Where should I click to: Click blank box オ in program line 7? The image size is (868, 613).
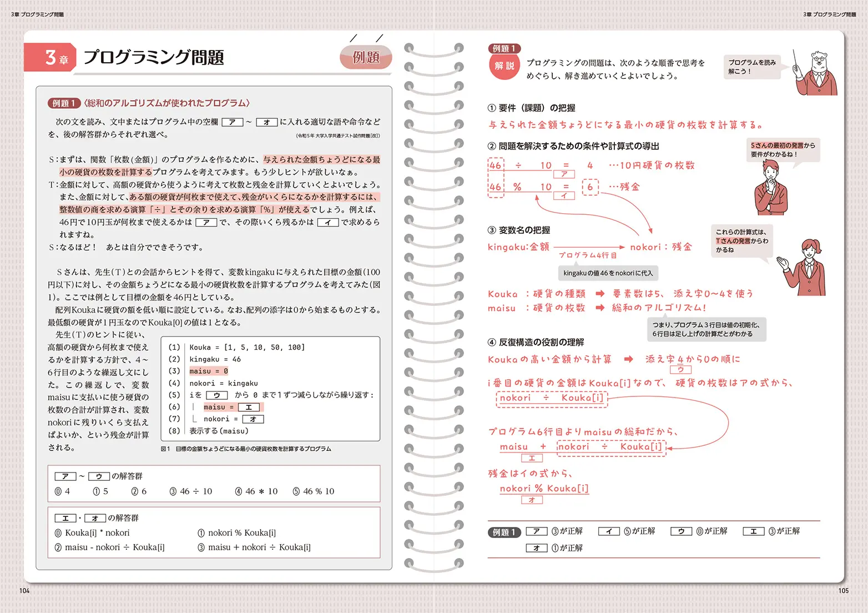pos(253,419)
